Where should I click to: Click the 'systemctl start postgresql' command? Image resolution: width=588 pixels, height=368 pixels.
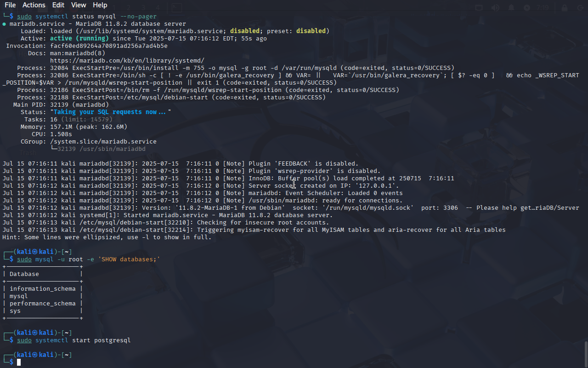click(x=74, y=340)
